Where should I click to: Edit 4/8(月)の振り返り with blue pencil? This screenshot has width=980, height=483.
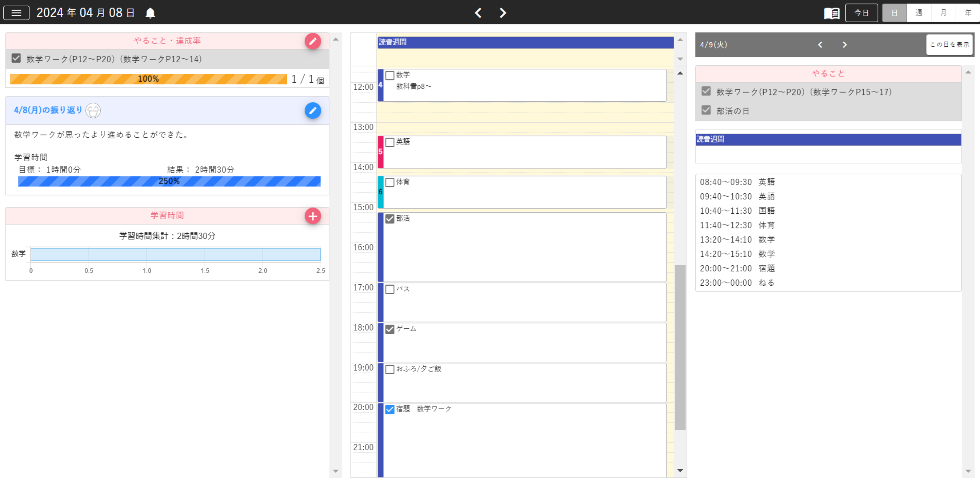(313, 111)
